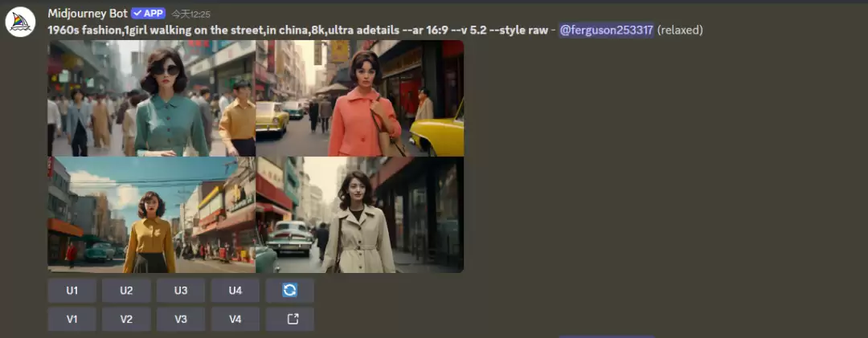The width and height of the screenshot is (868, 338).
Task: Click the @ferguson253317 mention
Action: click(x=606, y=30)
